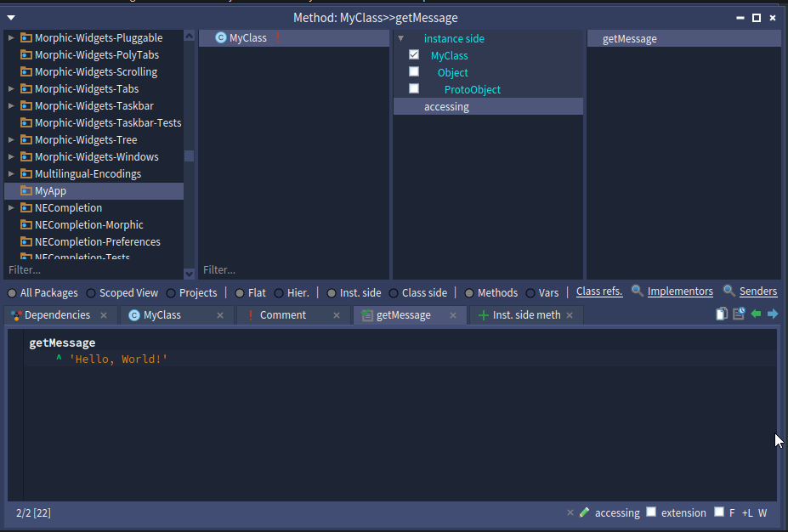Click the magnifier icon beside Senders
This screenshot has height=532, width=788.
[x=729, y=291]
